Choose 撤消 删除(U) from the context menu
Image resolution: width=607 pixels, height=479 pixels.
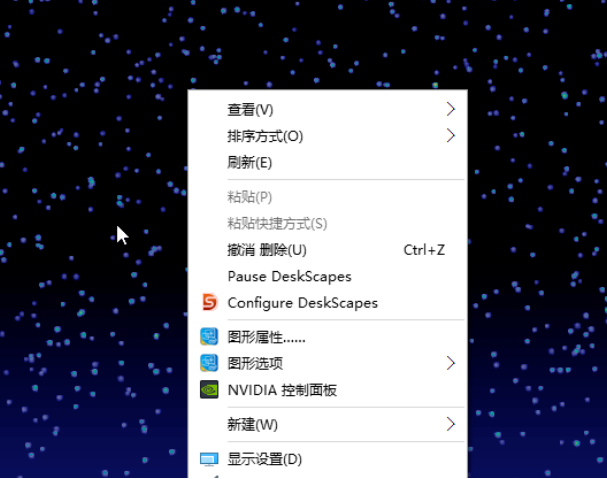point(267,250)
